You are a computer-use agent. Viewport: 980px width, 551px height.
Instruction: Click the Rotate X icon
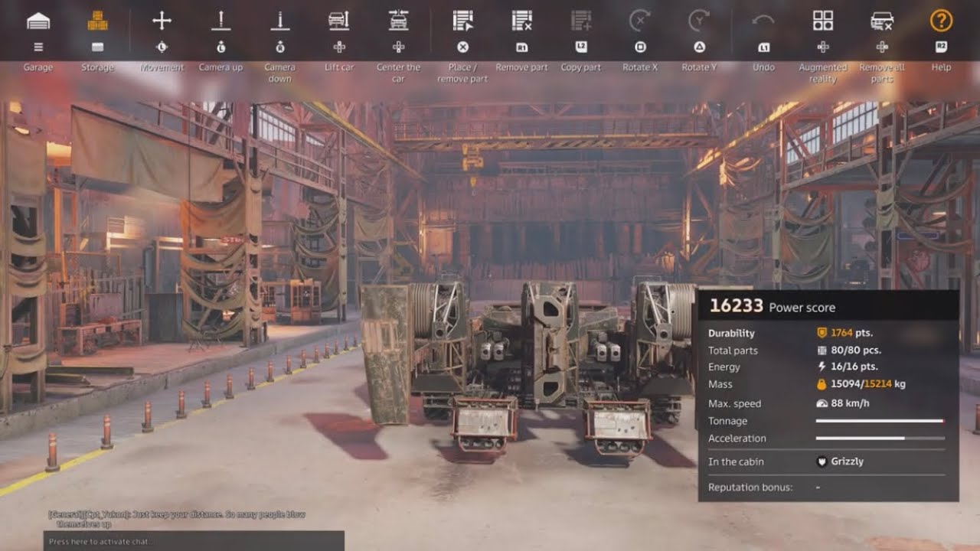(x=640, y=21)
